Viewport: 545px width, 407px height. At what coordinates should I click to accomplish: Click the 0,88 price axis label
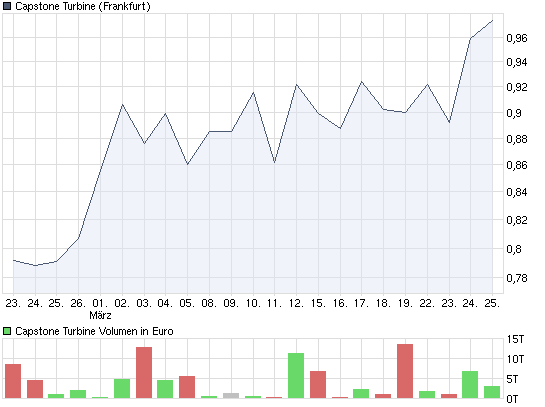pyautogui.click(x=517, y=139)
